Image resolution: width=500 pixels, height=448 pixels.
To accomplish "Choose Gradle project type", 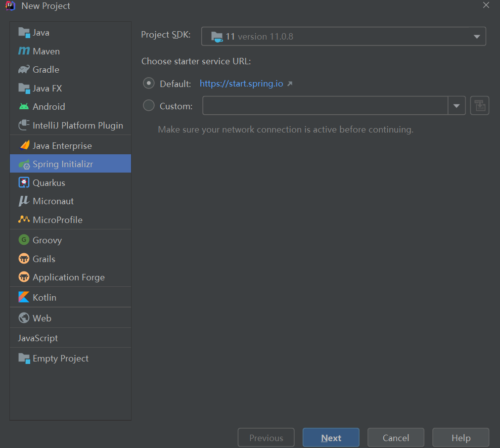I will 70,70.
